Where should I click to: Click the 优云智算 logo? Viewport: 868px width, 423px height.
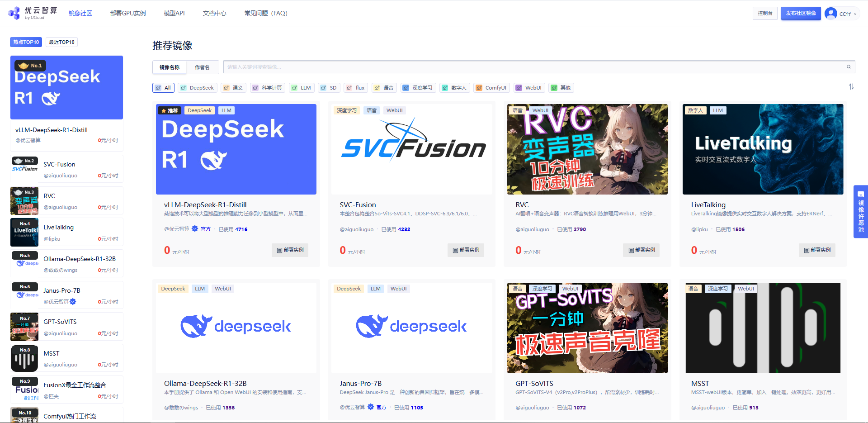(x=33, y=13)
